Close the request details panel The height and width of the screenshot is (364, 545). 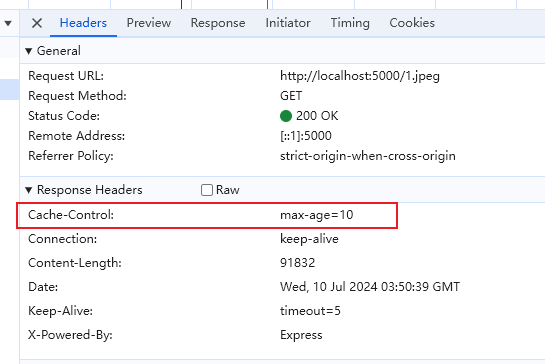click(x=37, y=23)
